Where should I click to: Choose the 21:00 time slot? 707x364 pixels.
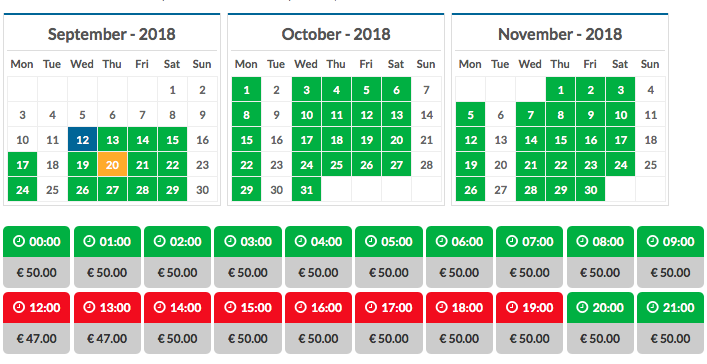click(x=670, y=307)
